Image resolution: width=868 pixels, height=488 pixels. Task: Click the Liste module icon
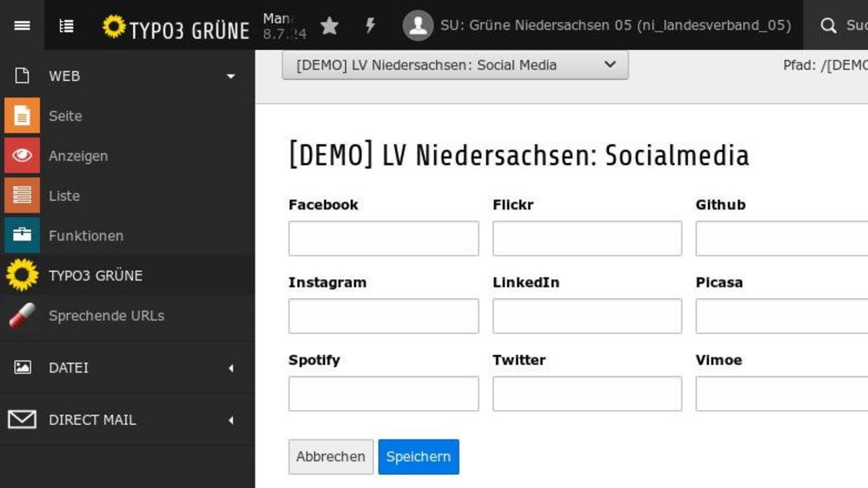(x=22, y=195)
